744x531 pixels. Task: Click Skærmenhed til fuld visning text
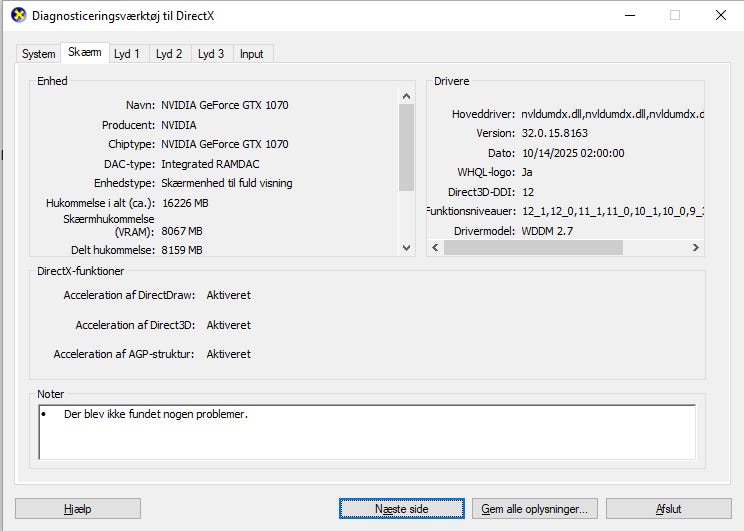[x=227, y=183]
